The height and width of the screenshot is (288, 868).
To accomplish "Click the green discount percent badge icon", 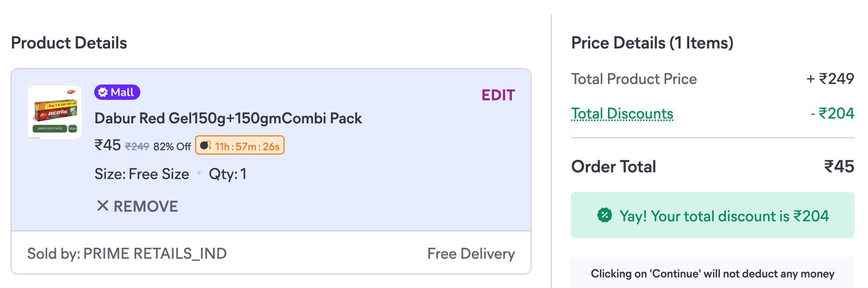I will [604, 216].
